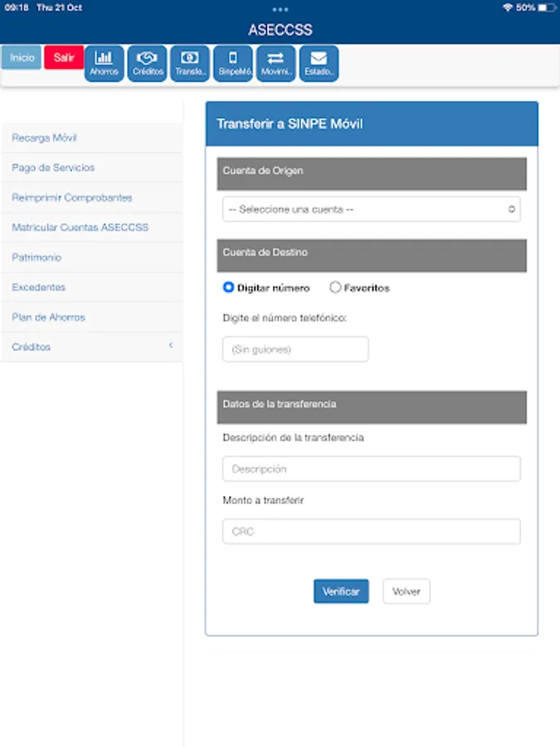This screenshot has height=747, width=560.
Task: Click the Volver button
Action: 407,591
